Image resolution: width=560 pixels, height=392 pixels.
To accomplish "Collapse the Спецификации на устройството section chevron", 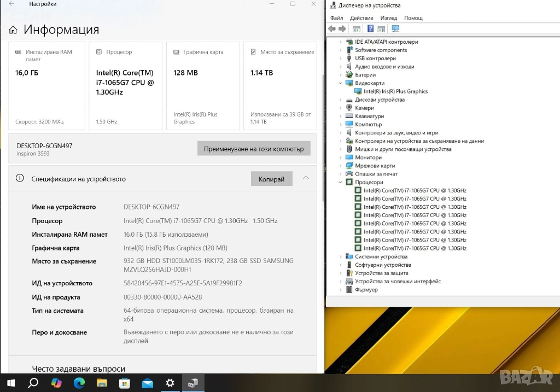I will coord(306,178).
